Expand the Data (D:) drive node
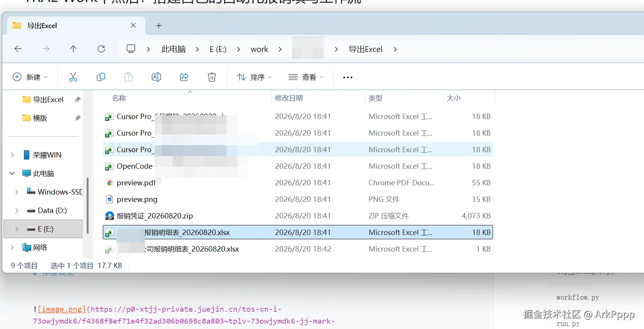 (x=17, y=210)
